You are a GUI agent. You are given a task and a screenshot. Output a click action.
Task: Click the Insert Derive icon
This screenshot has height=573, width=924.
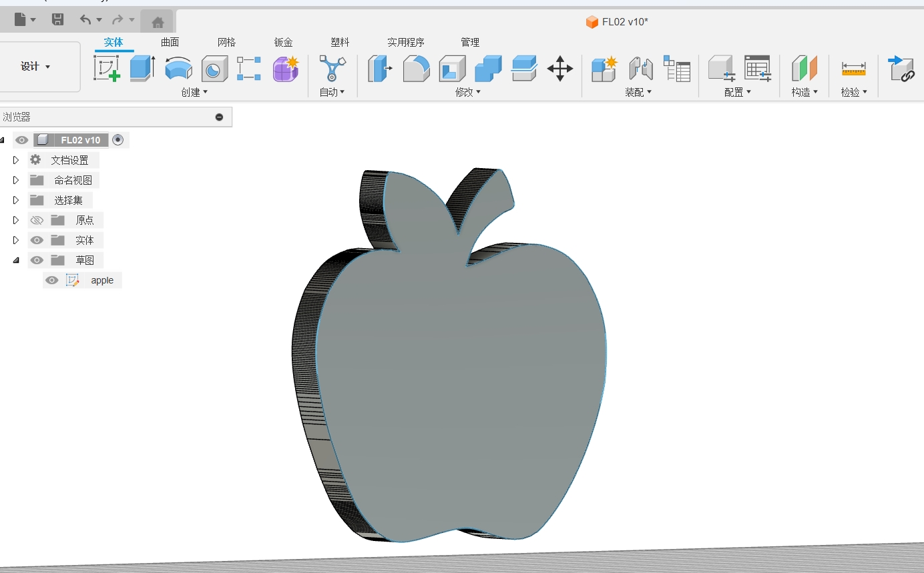coord(901,68)
